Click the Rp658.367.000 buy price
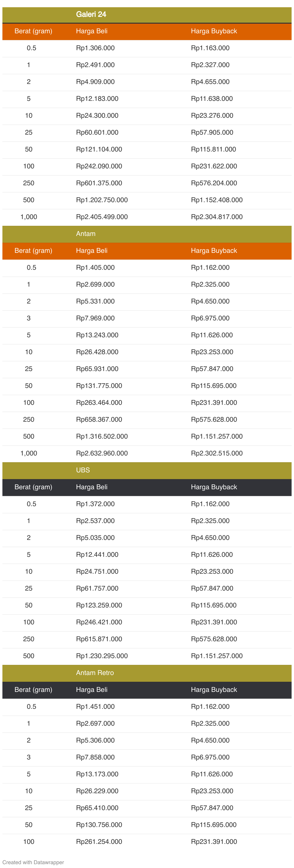The image size is (294, 868). [99, 420]
